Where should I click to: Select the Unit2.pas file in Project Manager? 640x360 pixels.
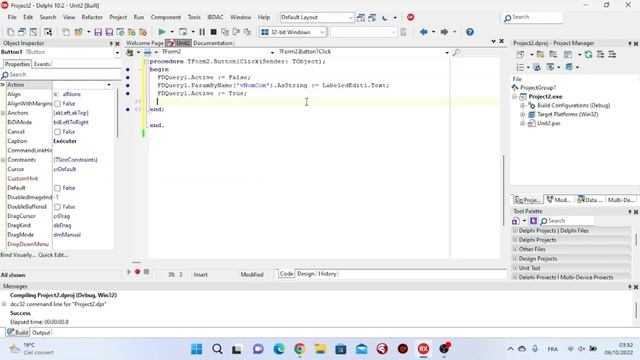[549, 123]
